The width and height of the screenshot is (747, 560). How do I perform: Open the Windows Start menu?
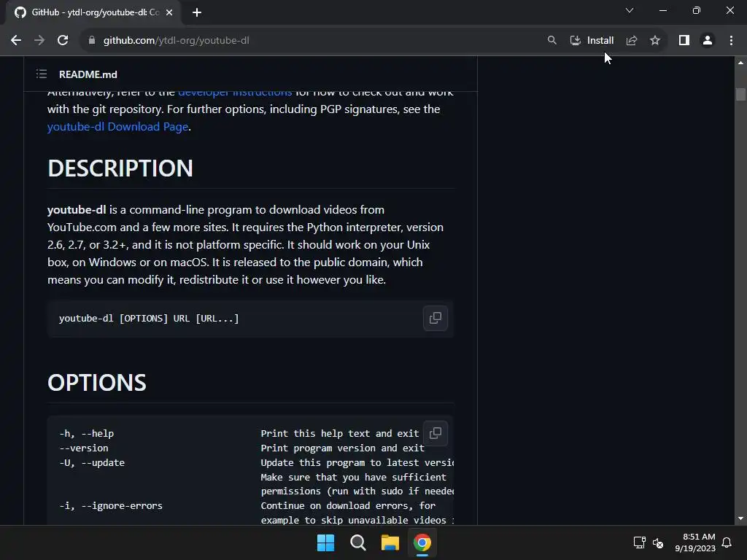[x=326, y=542]
